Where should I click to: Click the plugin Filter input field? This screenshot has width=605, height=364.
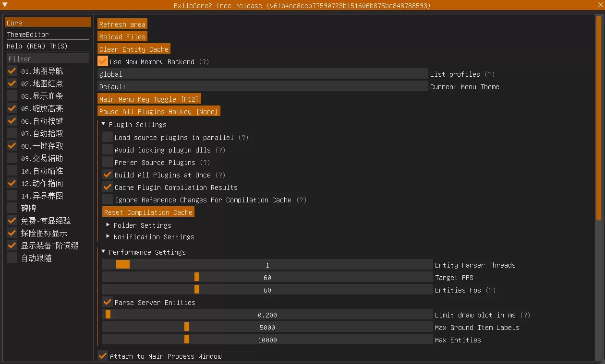point(47,59)
